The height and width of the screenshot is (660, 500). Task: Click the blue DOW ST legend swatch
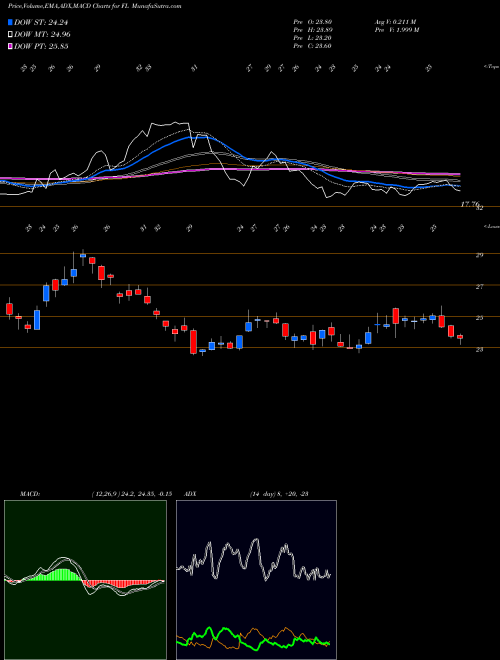pyautogui.click(x=11, y=22)
